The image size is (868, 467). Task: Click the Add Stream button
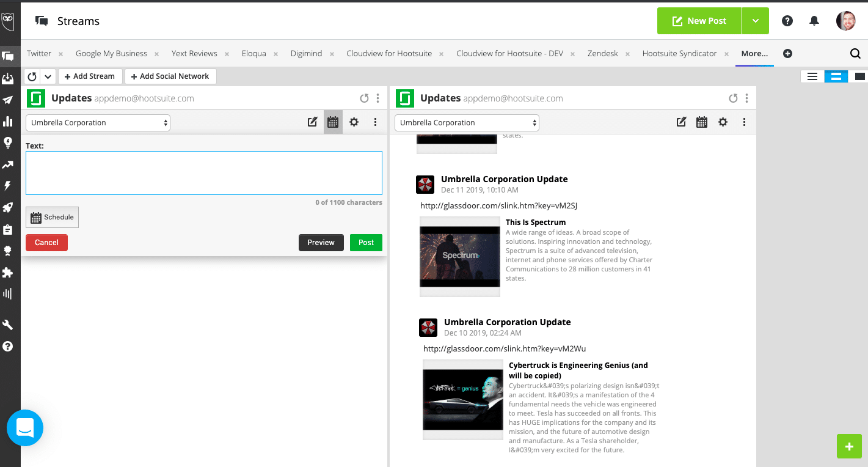tap(90, 76)
